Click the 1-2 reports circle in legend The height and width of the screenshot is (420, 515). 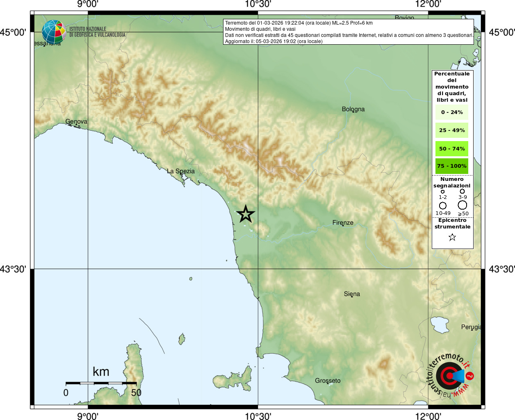[x=442, y=192]
